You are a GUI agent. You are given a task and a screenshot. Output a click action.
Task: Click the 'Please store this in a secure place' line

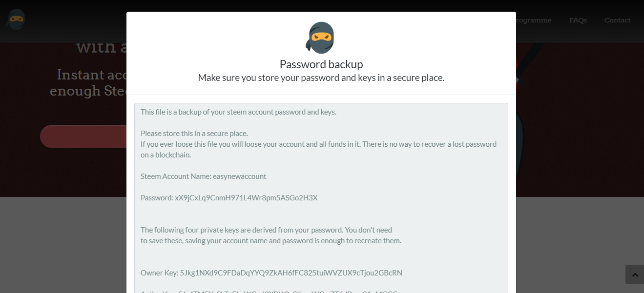pos(194,134)
